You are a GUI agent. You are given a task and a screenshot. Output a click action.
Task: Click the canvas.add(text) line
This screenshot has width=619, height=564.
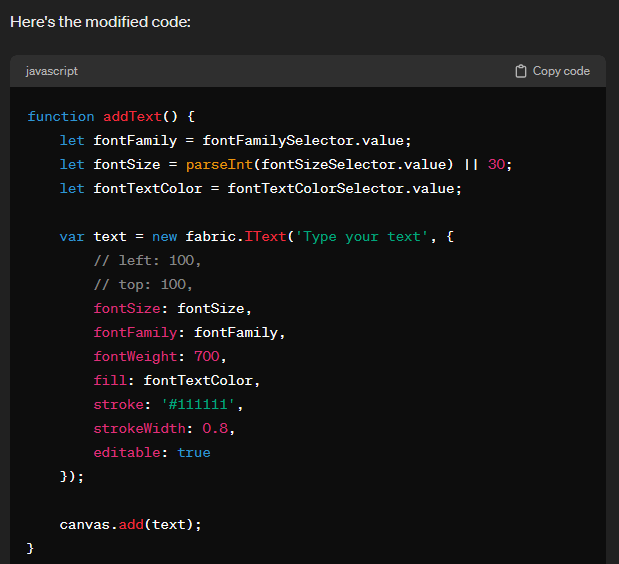click(131, 525)
